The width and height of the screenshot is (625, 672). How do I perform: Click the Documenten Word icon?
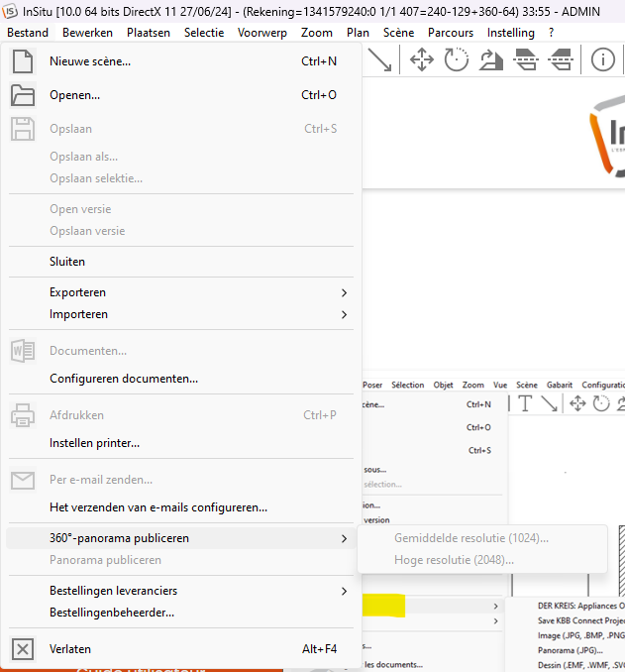pyautogui.click(x=22, y=351)
